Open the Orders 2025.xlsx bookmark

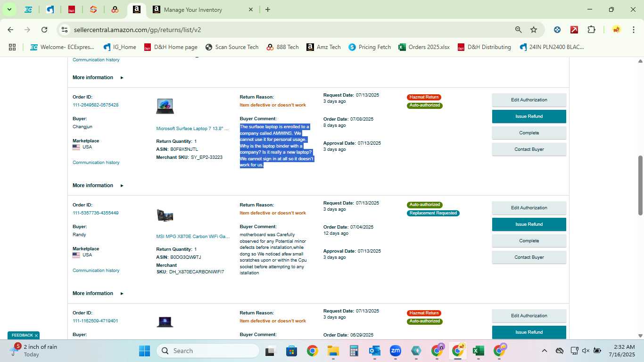point(424,47)
